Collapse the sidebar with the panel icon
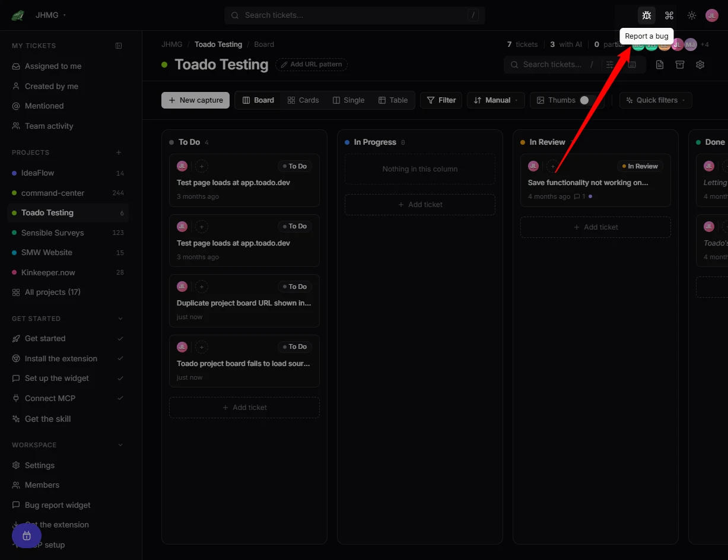Viewport: 728px width, 560px height. (119, 46)
